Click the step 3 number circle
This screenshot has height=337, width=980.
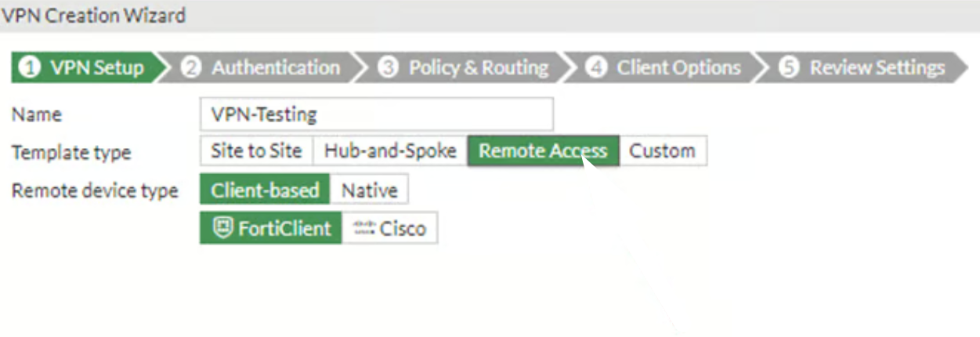coord(388,68)
